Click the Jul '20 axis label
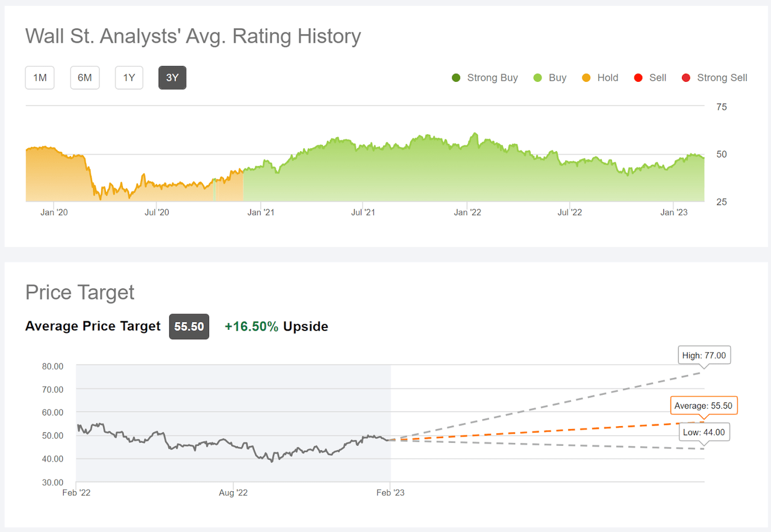The width and height of the screenshot is (771, 532). (x=157, y=212)
